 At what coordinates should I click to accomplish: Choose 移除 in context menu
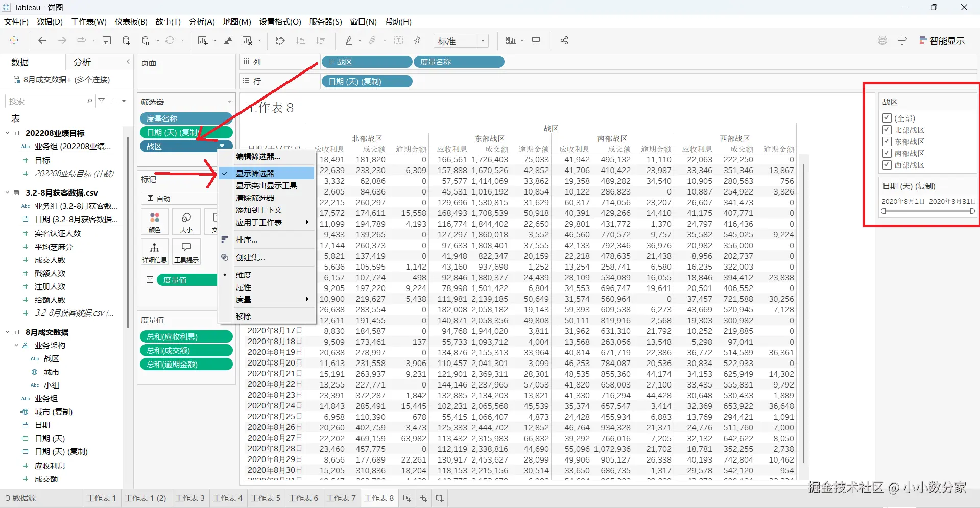[266, 316]
